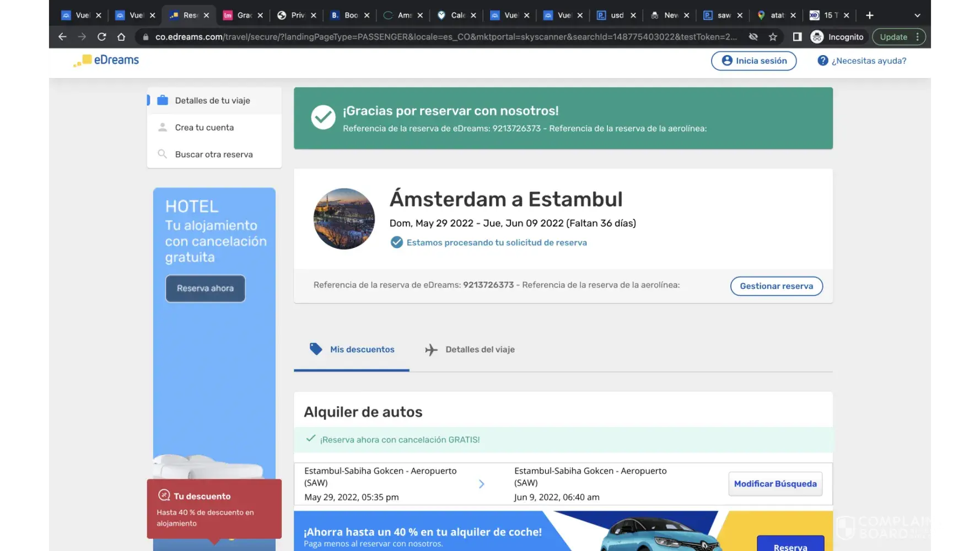Open a new browser tab

coord(870,15)
